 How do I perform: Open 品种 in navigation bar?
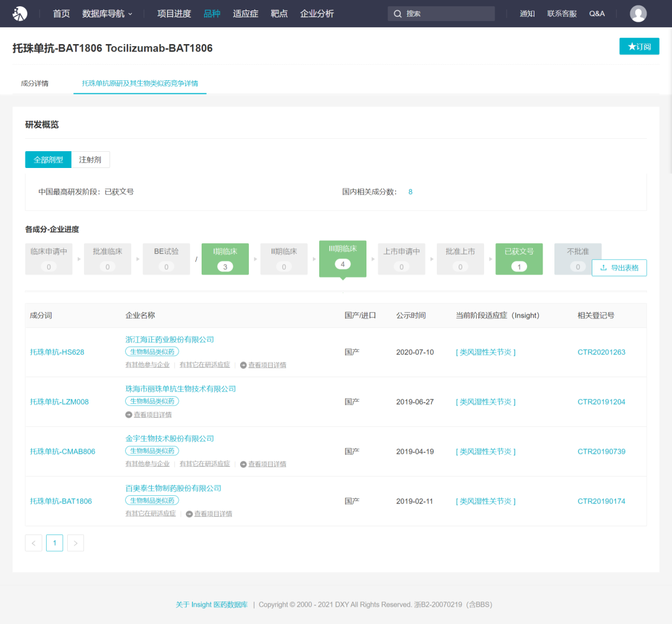tap(212, 14)
